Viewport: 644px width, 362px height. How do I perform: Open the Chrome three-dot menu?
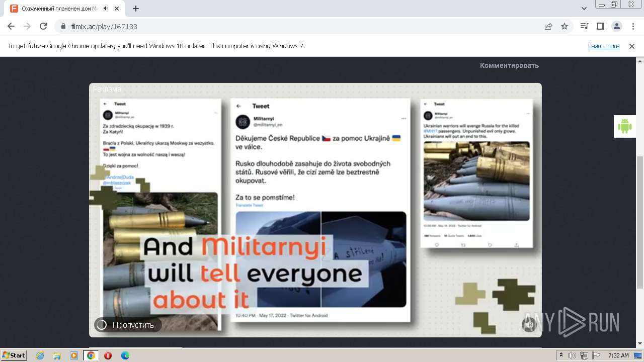click(632, 26)
